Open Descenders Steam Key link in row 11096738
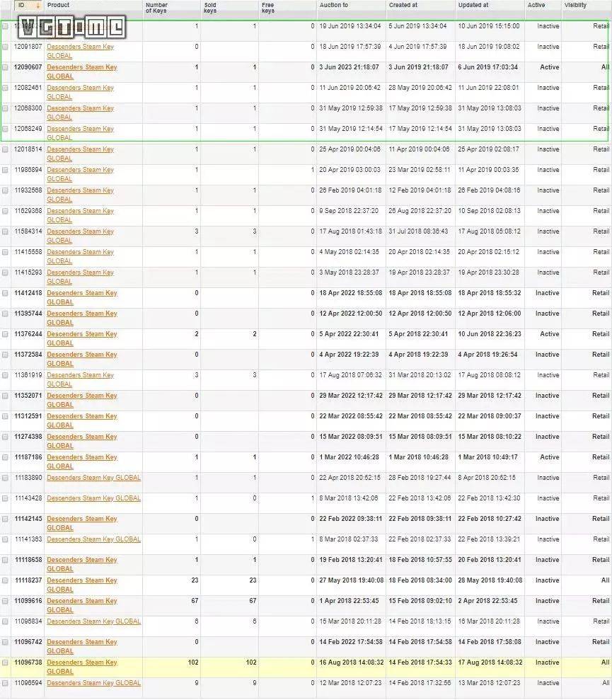The width and height of the screenshot is (612, 700). click(x=81, y=663)
